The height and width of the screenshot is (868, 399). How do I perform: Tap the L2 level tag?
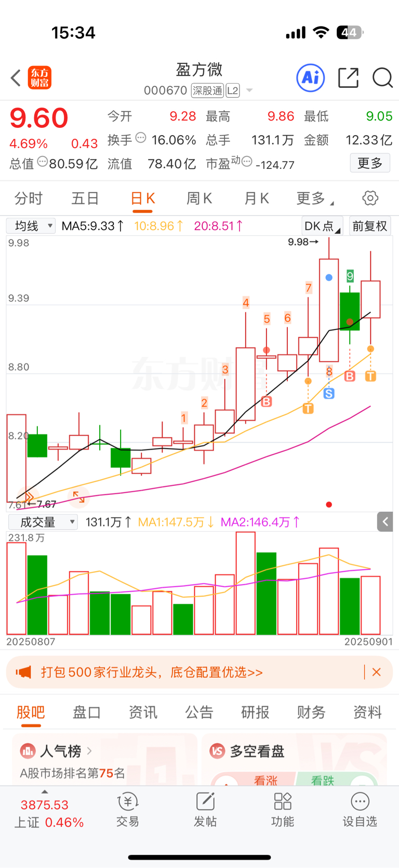coord(232,90)
